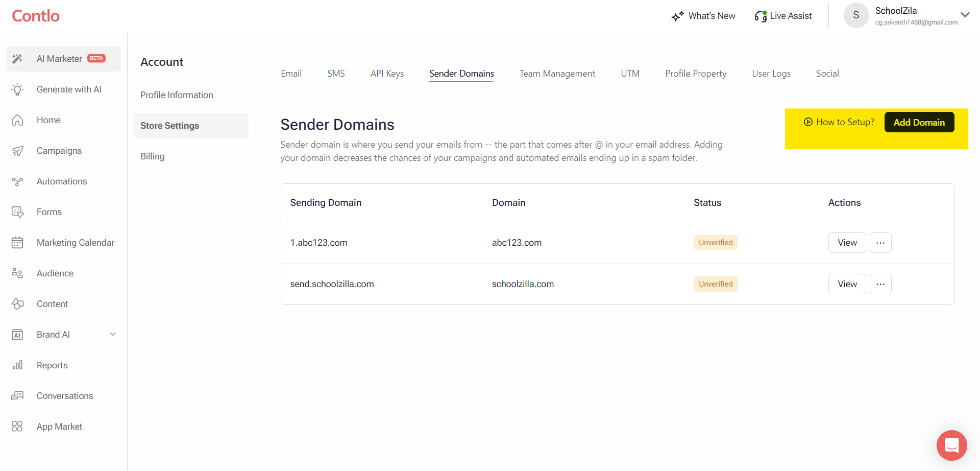Select Store Settings in Account menu
The width and height of the screenshot is (980, 471).
(x=191, y=126)
